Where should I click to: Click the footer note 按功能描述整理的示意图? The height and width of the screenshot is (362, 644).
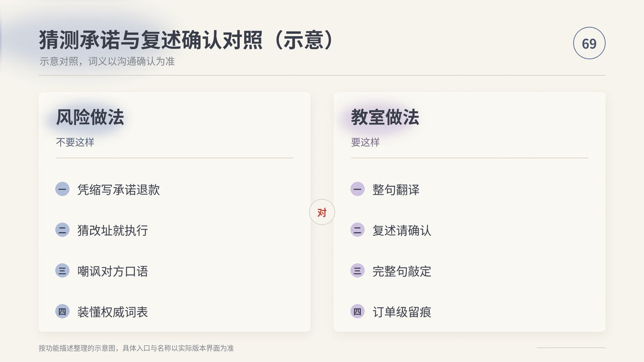click(136, 348)
